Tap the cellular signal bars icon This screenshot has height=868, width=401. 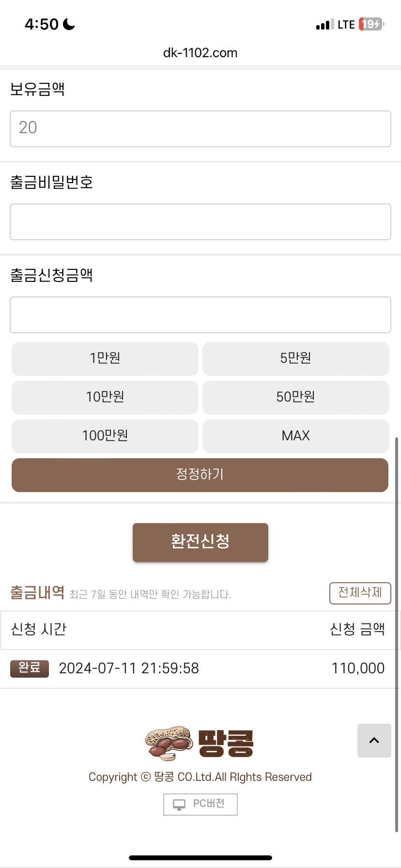click(324, 25)
